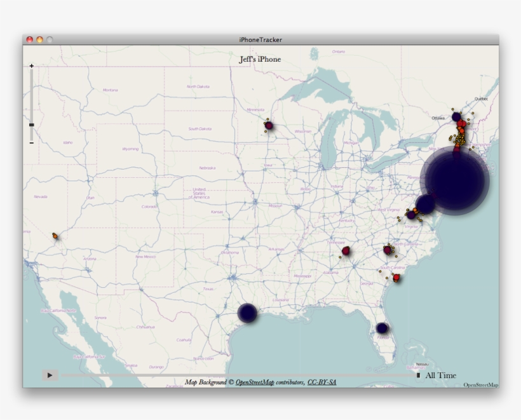Click the dark location marker near Houston

click(247, 313)
